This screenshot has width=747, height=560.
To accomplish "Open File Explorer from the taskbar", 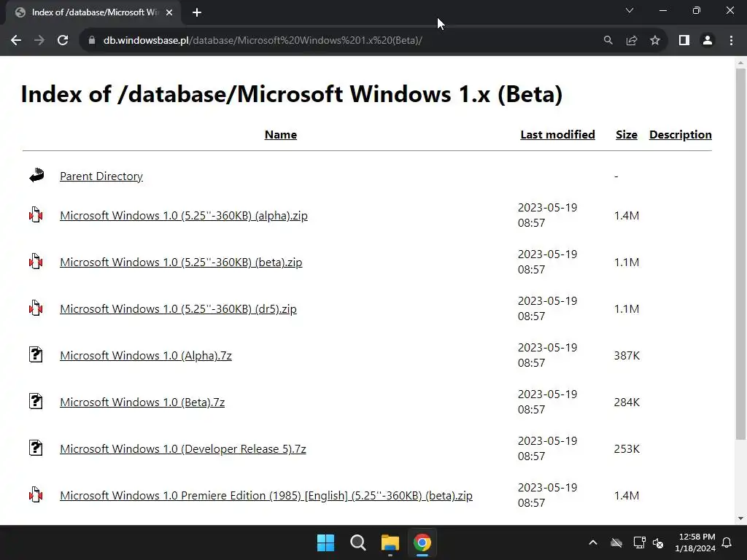I will coord(390,542).
